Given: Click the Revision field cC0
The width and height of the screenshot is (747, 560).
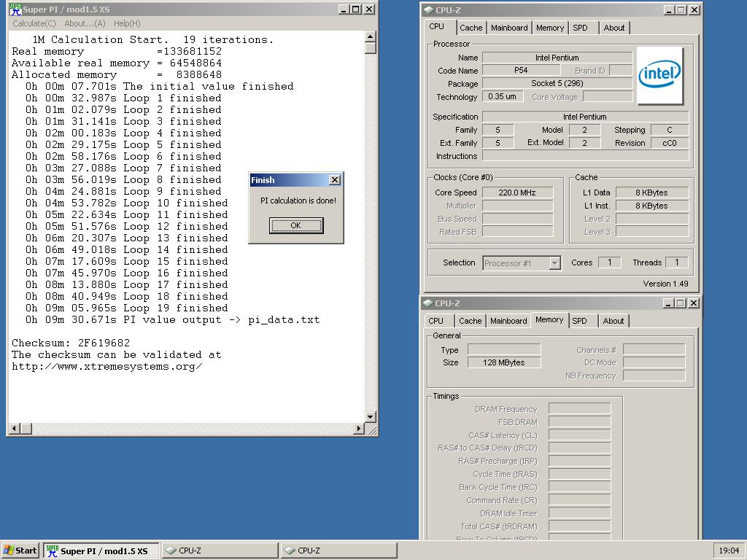Looking at the screenshot, I should click(x=670, y=143).
